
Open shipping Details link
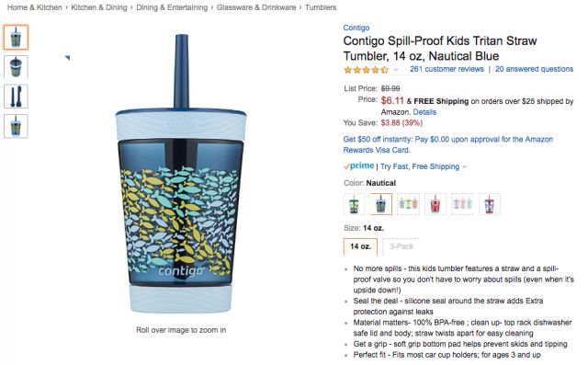pyautogui.click(x=424, y=112)
